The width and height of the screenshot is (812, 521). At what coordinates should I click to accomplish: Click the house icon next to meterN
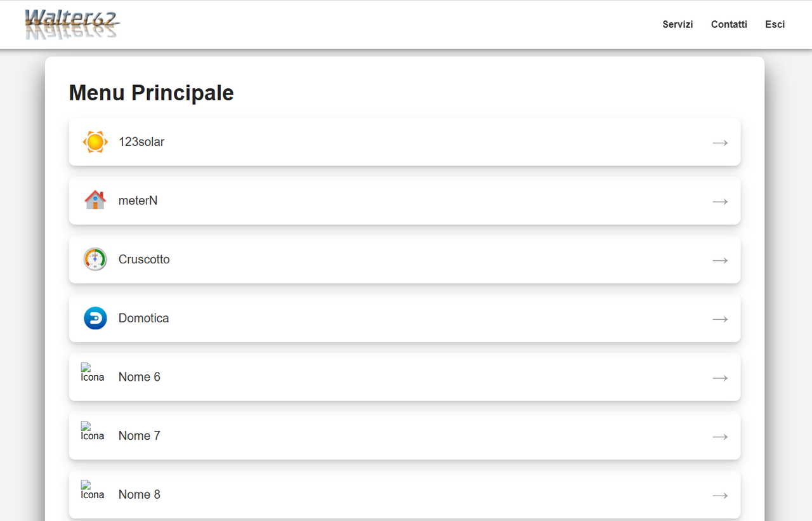click(95, 200)
